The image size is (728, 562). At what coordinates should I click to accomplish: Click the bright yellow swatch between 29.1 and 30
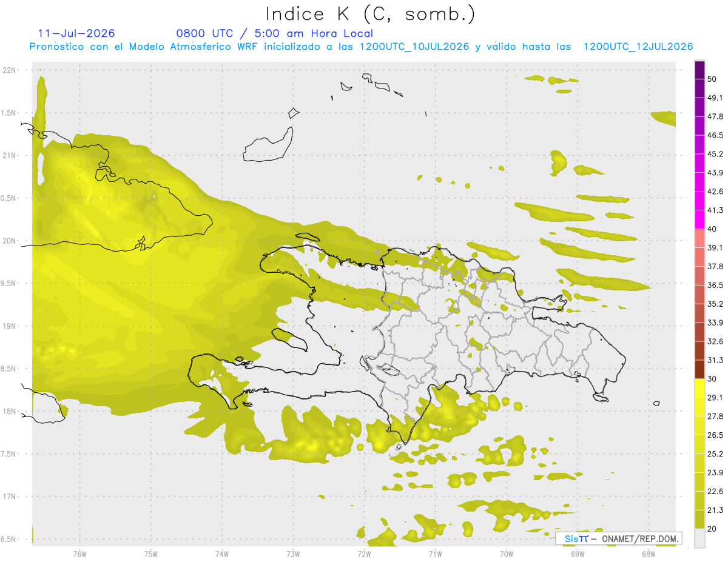pyautogui.click(x=699, y=388)
